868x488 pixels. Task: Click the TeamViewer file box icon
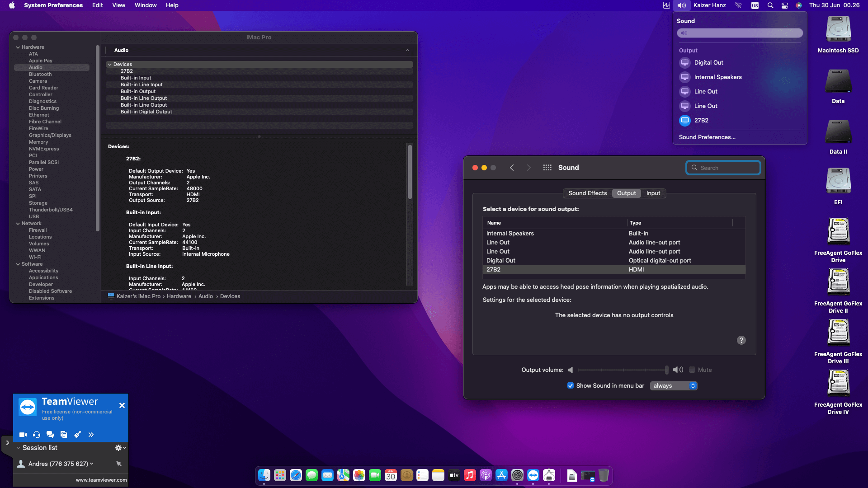click(64, 435)
